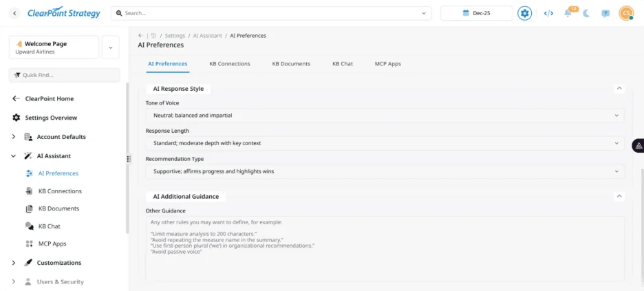
Task: Switch to the KB Connections tab
Action: [x=230, y=63]
